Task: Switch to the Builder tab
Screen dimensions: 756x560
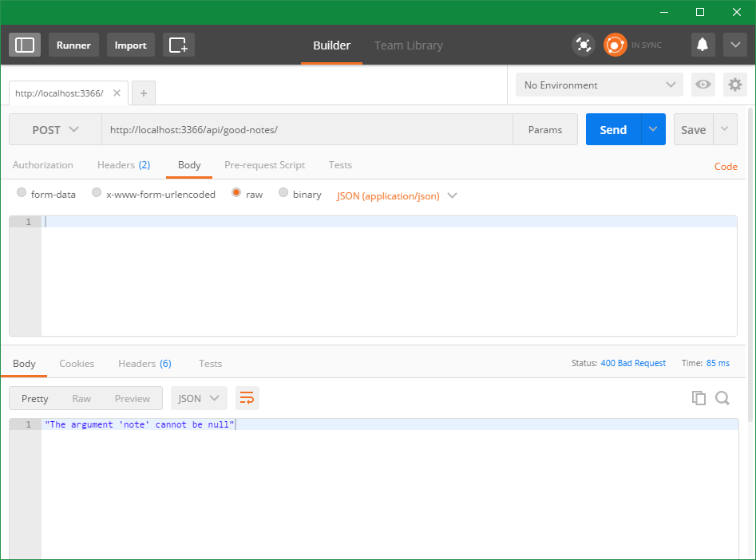Action: point(332,45)
